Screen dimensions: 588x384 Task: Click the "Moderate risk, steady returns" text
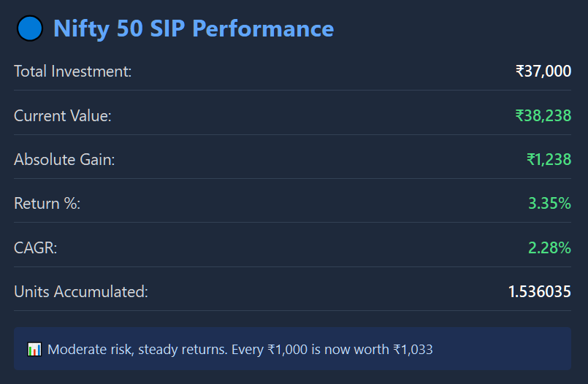(x=137, y=350)
